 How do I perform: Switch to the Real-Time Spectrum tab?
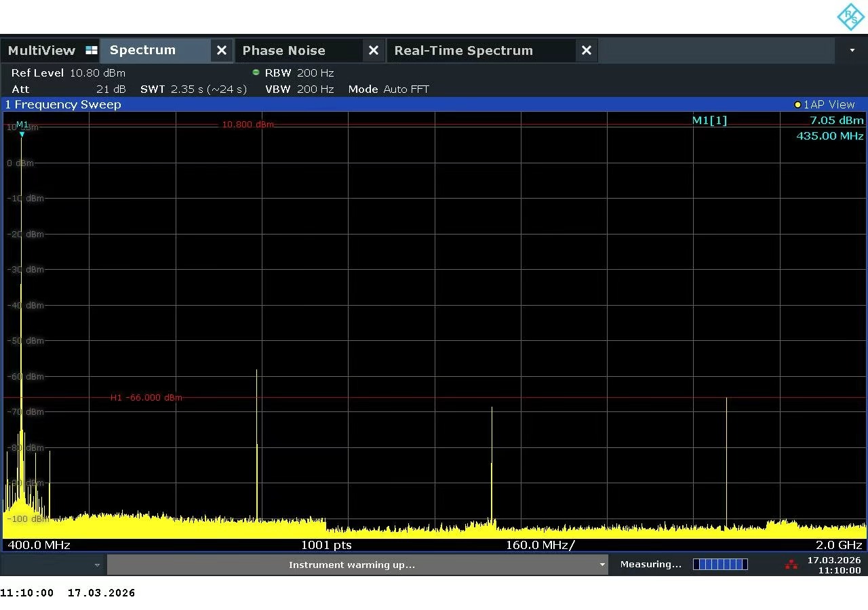click(x=463, y=51)
